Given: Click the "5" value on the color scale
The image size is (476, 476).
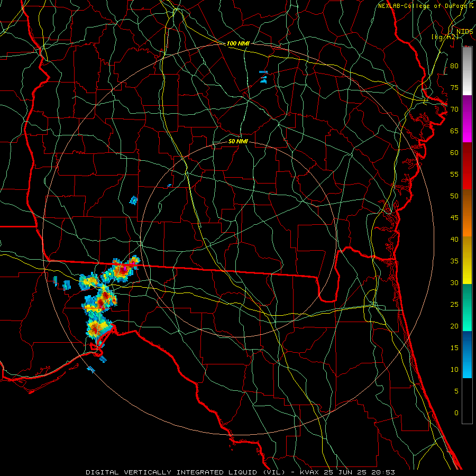Looking at the screenshot, I should [x=456, y=391].
